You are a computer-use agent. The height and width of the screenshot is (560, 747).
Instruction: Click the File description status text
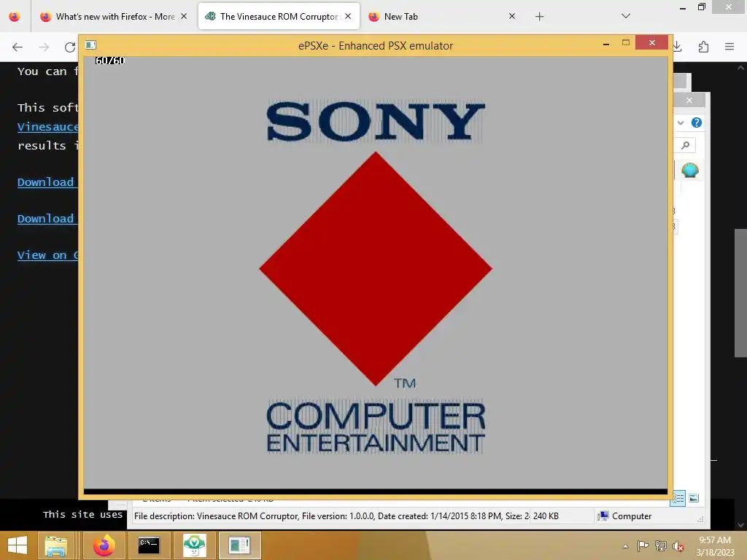332,516
